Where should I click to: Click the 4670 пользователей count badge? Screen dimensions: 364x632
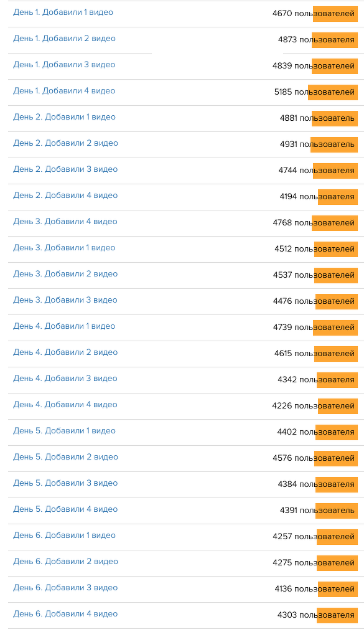314,14
